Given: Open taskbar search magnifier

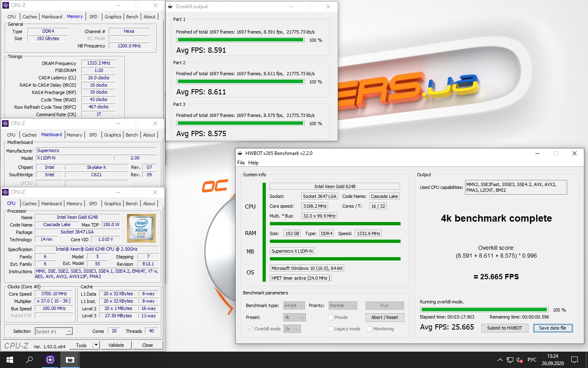Looking at the screenshot, I should point(29,360).
